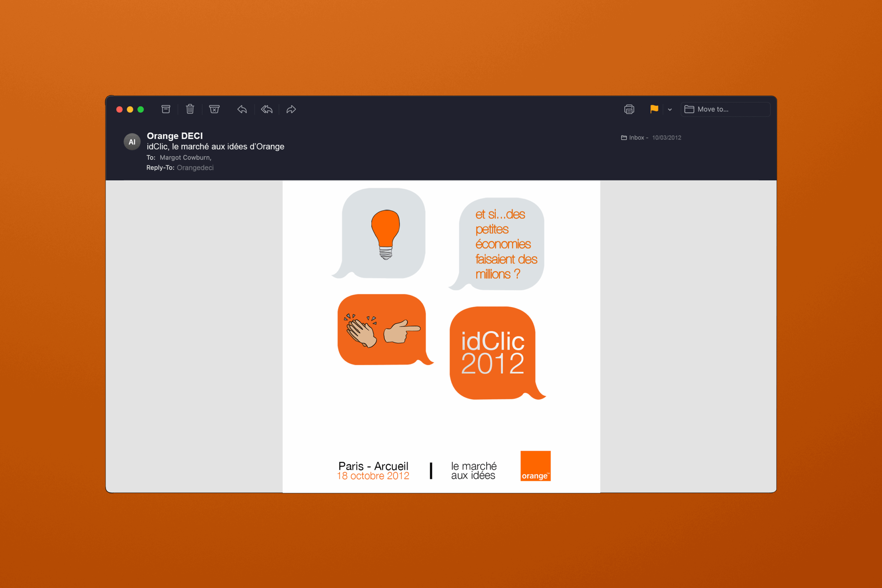This screenshot has height=588, width=882.
Task: Open the flag color dropdown arrow
Action: [670, 110]
